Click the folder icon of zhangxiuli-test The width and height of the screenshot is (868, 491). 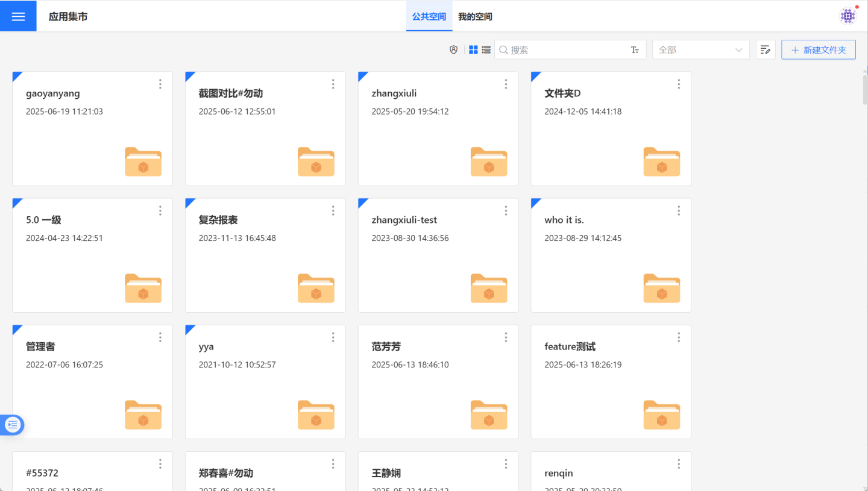(488, 288)
